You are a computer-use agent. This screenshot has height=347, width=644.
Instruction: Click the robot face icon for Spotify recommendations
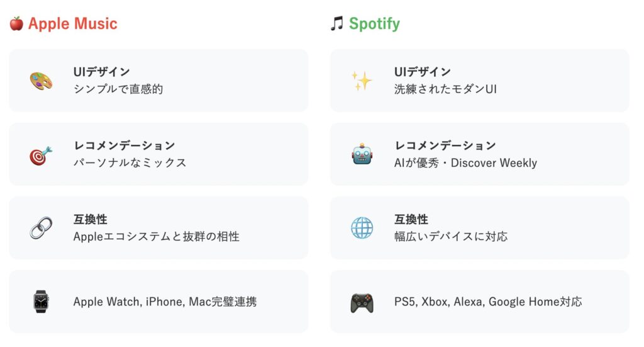(362, 154)
